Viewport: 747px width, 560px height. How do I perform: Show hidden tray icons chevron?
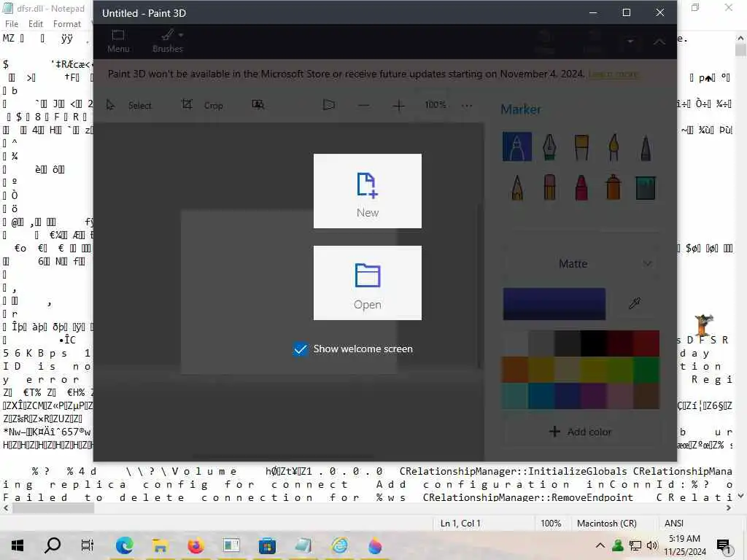(600, 545)
